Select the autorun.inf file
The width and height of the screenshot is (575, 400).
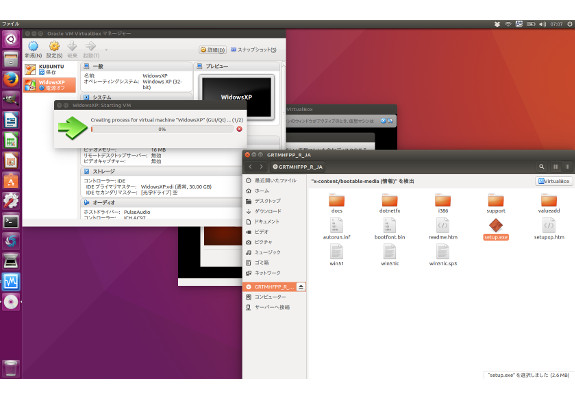pos(336,229)
